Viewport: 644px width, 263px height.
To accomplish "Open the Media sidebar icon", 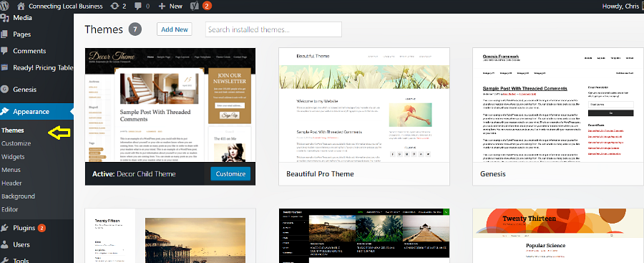I will click(x=4, y=18).
